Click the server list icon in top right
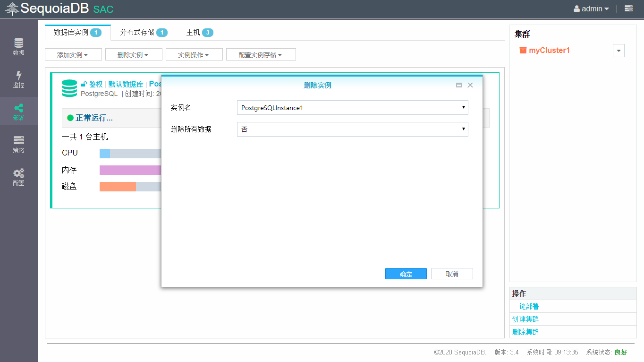Viewport: 644px width, 362px height. pyautogui.click(x=628, y=9)
